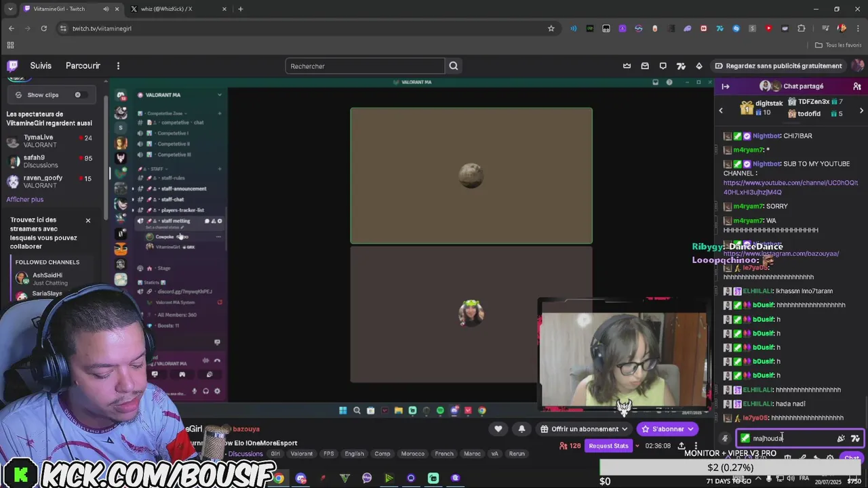Click the 7TV icon in Twitch top bar
The width and height of the screenshot is (868, 488).
681,66
